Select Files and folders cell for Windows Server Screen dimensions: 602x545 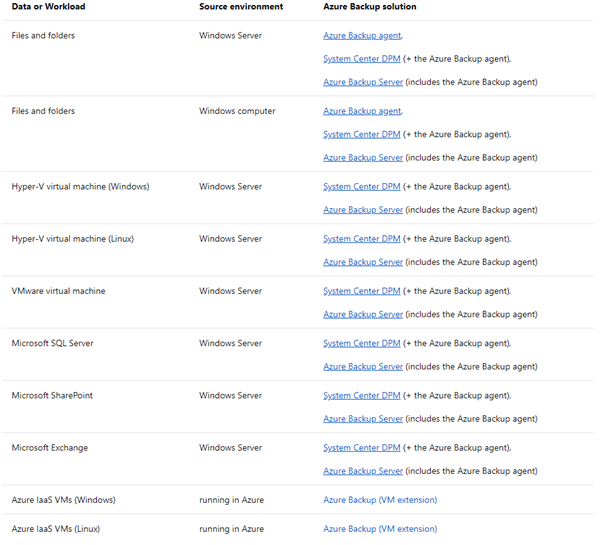coord(43,36)
